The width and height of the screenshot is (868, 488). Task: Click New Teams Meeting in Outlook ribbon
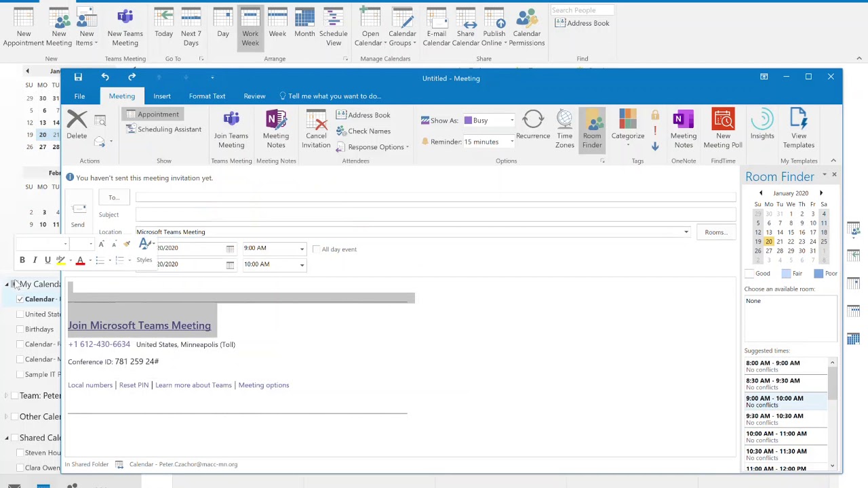[x=125, y=27]
